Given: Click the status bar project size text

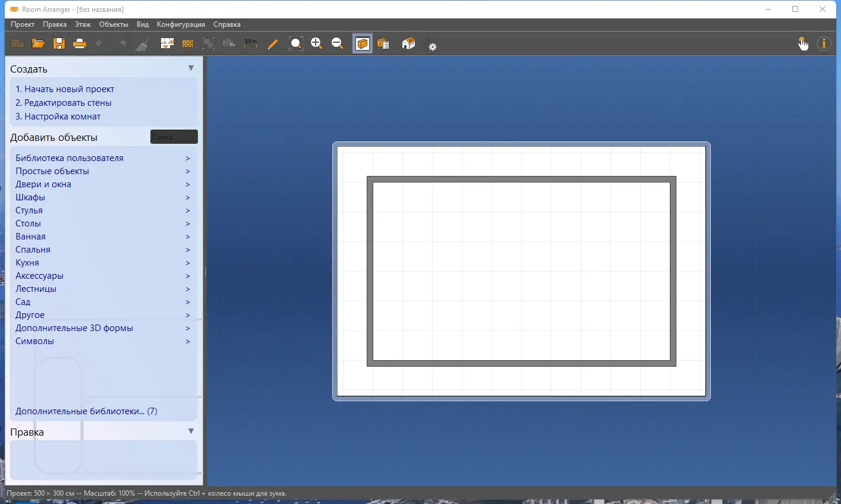Looking at the screenshot, I should tap(41, 493).
